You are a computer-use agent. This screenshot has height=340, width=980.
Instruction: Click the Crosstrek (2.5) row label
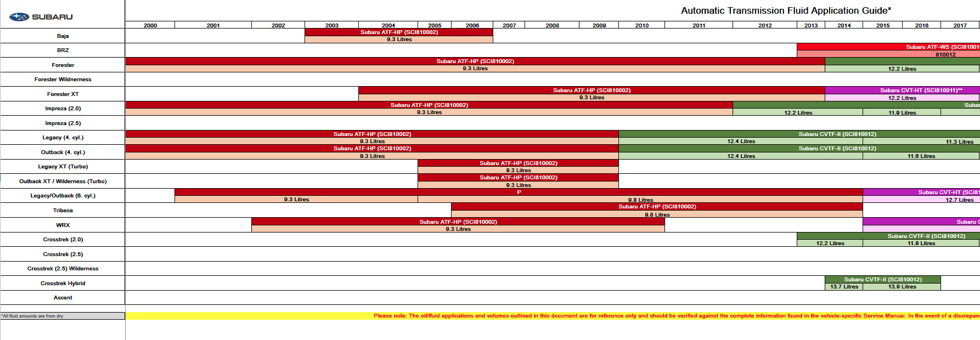tap(63, 254)
